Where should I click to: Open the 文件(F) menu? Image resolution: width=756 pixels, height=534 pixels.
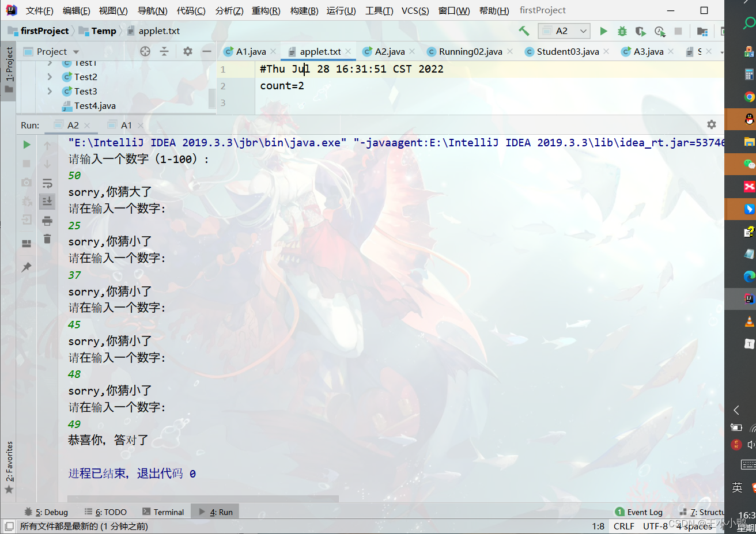pos(39,10)
